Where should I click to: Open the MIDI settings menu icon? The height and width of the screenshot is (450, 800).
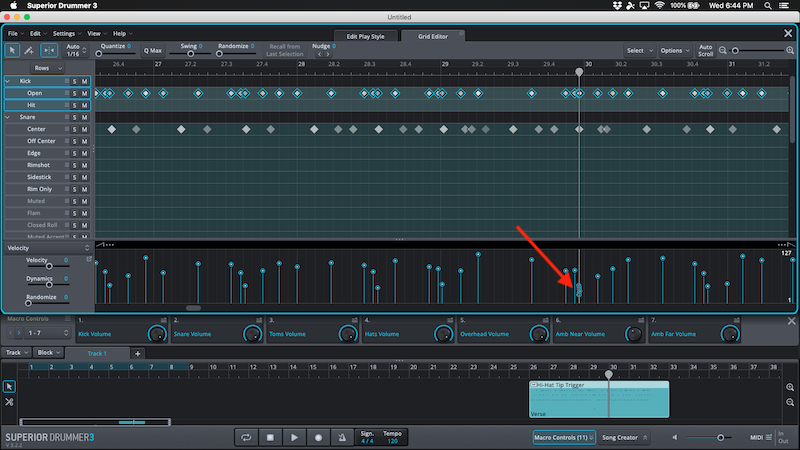click(768, 437)
